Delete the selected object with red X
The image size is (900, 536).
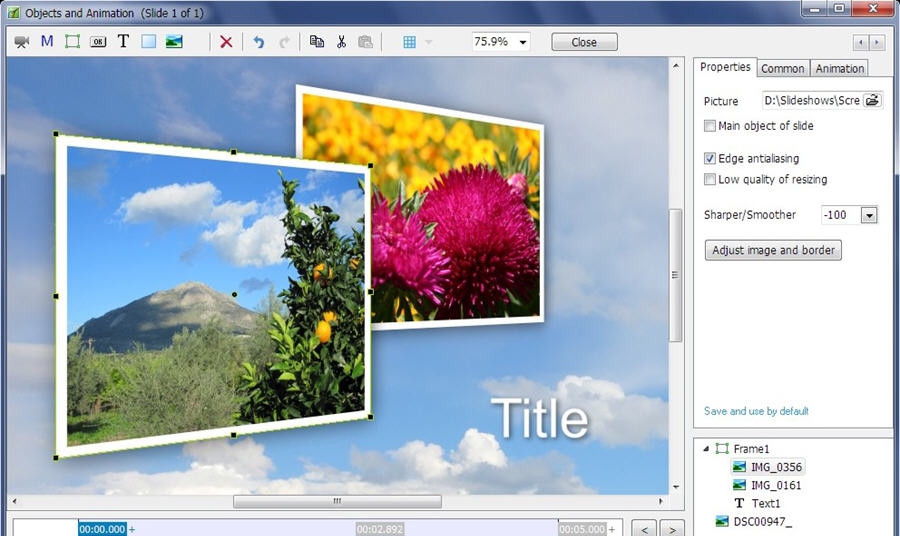[226, 42]
